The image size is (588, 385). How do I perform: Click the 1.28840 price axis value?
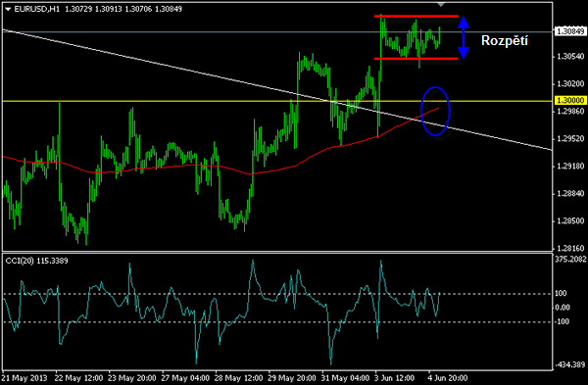point(570,193)
